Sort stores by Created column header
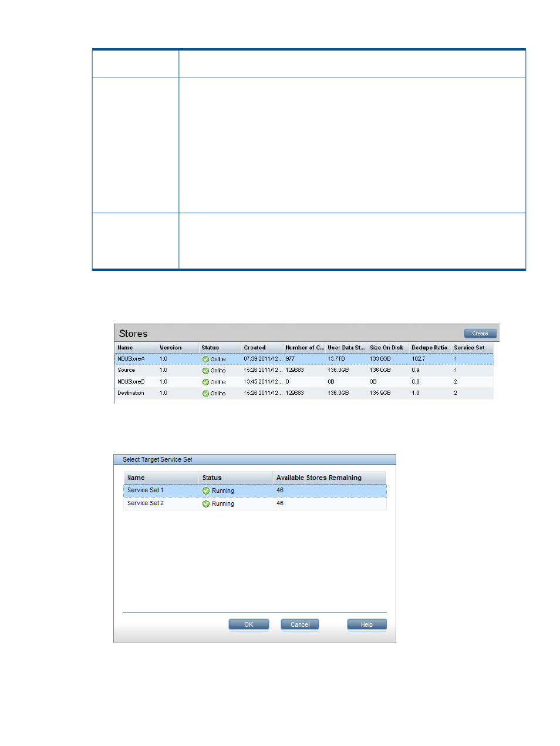Screen dimensions: 560x746 click(x=262, y=348)
